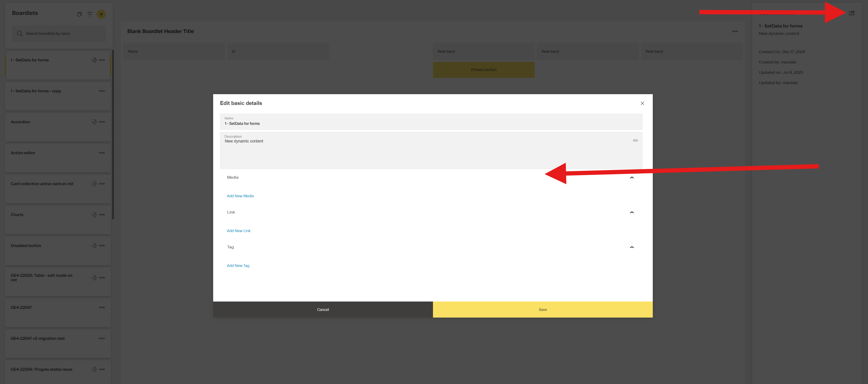The height and width of the screenshot is (384, 868).
Task: Click the Add New Media link
Action: pos(240,196)
